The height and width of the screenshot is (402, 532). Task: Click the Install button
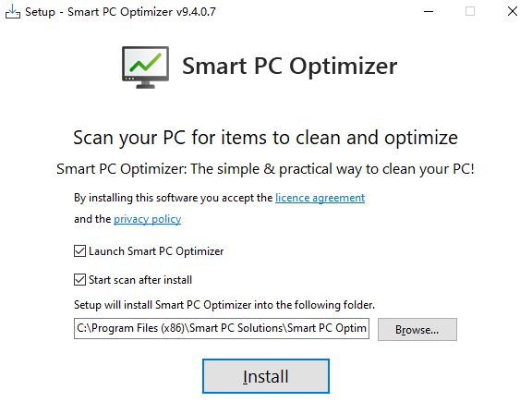tap(266, 376)
